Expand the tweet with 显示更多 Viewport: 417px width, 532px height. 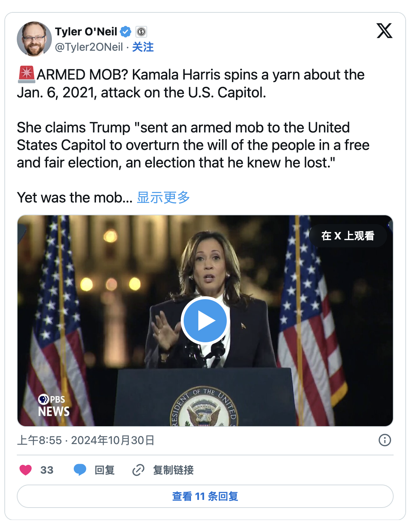[163, 197]
